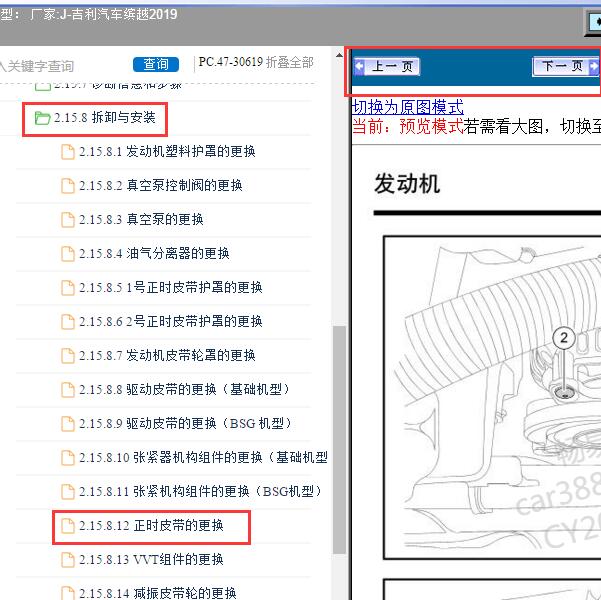Click page icon beside 2.15.8.14
This screenshot has height=600, width=601.
click(x=68, y=593)
